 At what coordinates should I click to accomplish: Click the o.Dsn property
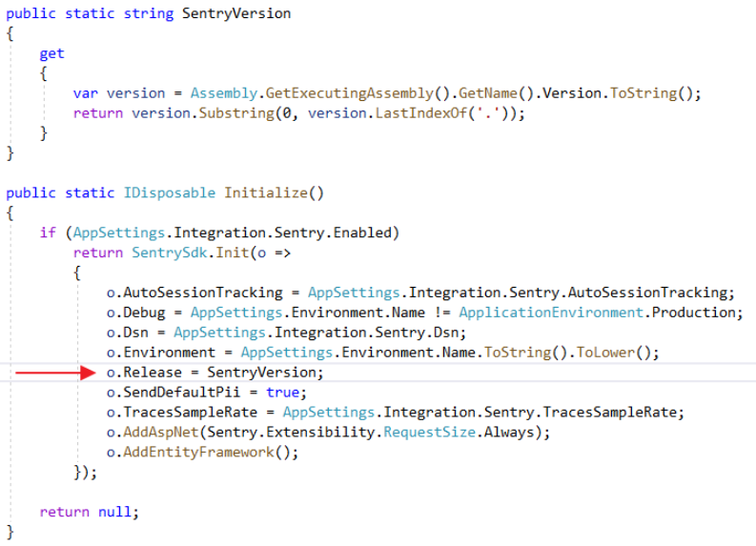tap(128, 333)
